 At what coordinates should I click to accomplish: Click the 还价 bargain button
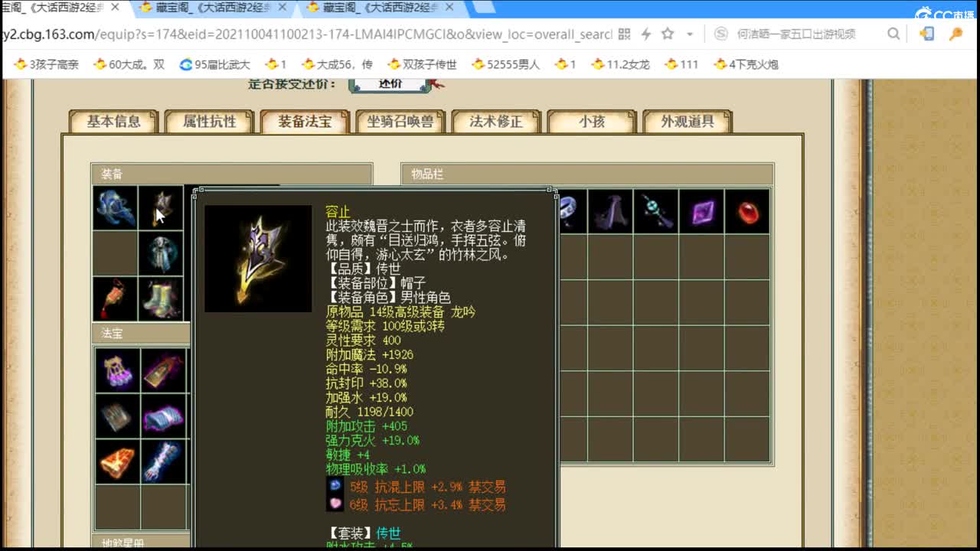(390, 84)
